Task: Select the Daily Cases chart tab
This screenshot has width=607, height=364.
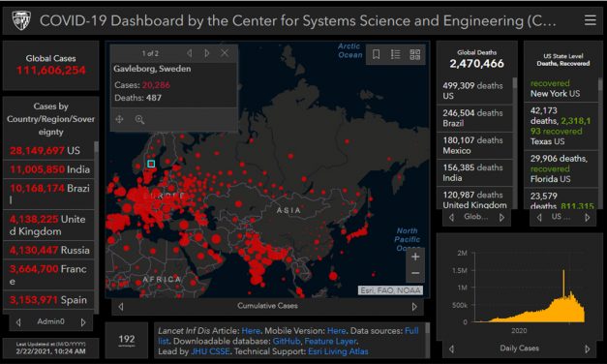Action: (519, 348)
